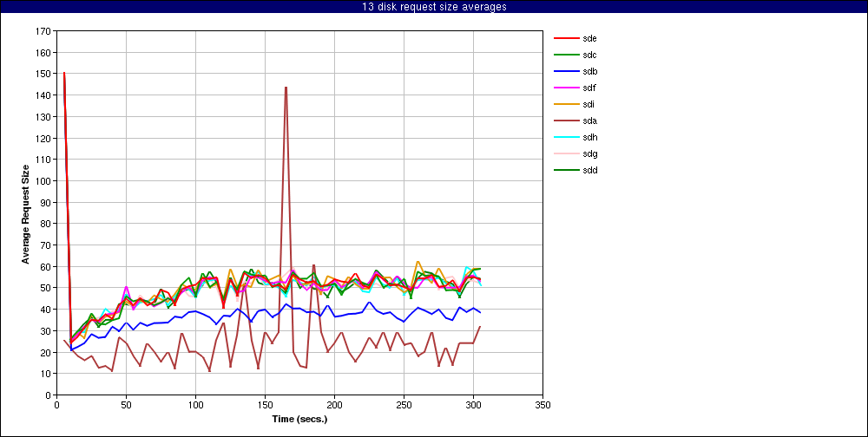
Task: Click the sdf legend label
Action: click(589, 88)
